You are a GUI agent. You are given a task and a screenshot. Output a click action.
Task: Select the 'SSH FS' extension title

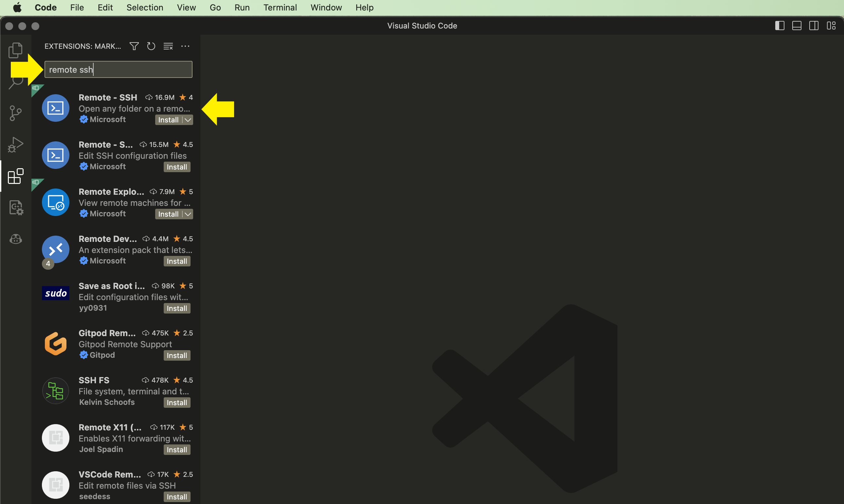(x=94, y=380)
